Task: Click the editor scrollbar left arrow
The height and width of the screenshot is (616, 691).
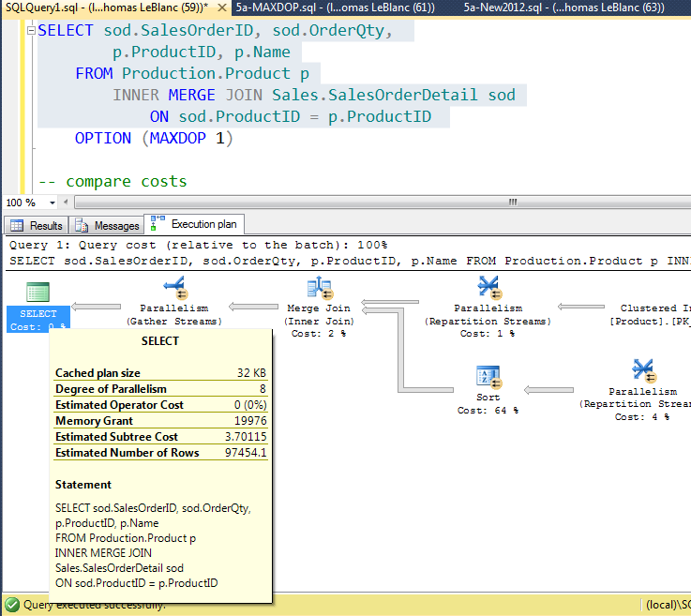Action: 66,203
